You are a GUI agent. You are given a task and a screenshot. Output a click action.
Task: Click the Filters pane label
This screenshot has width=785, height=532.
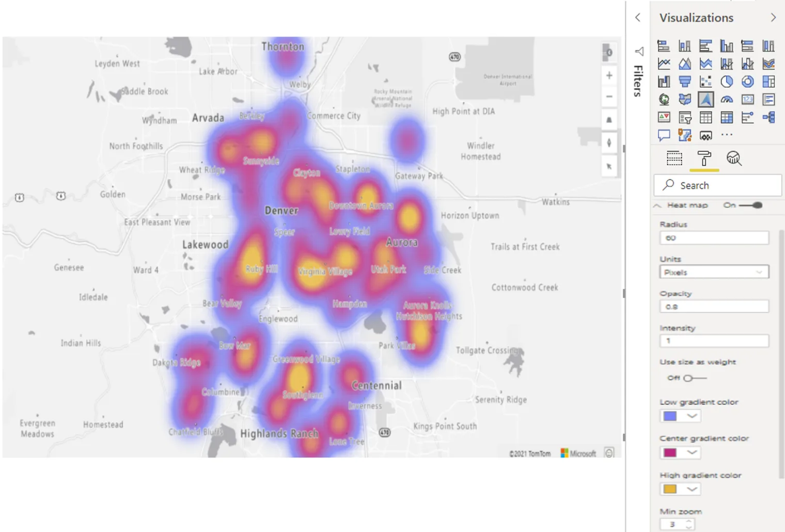pyautogui.click(x=638, y=81)
